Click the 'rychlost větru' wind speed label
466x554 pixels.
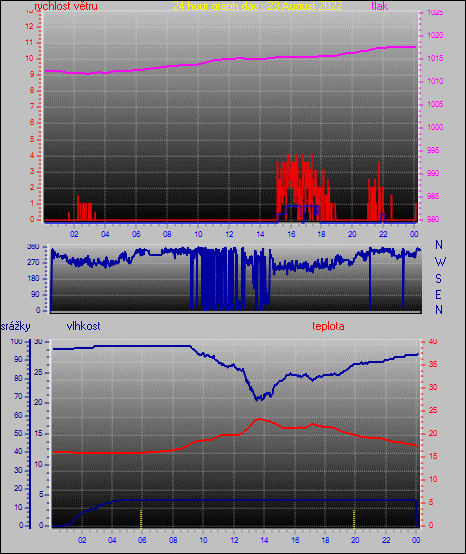(x=66, y=6)
